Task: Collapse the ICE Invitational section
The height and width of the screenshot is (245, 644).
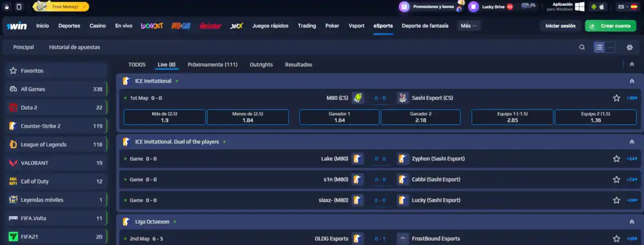Action: pos(632,81)
